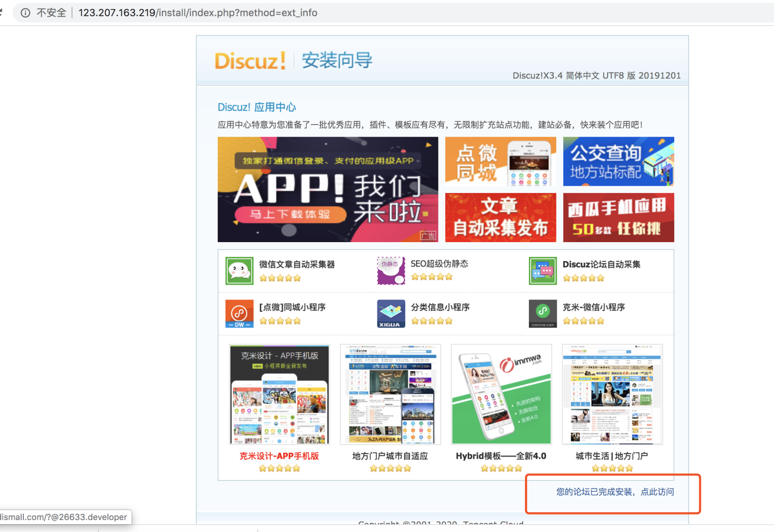Click the site info icon in address bar
774x532 pixels.
coord(25,13)
